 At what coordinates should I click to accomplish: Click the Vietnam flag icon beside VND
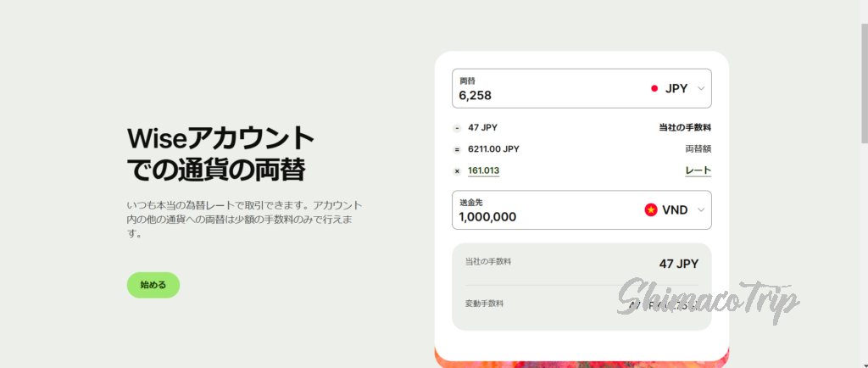point(651,210)
